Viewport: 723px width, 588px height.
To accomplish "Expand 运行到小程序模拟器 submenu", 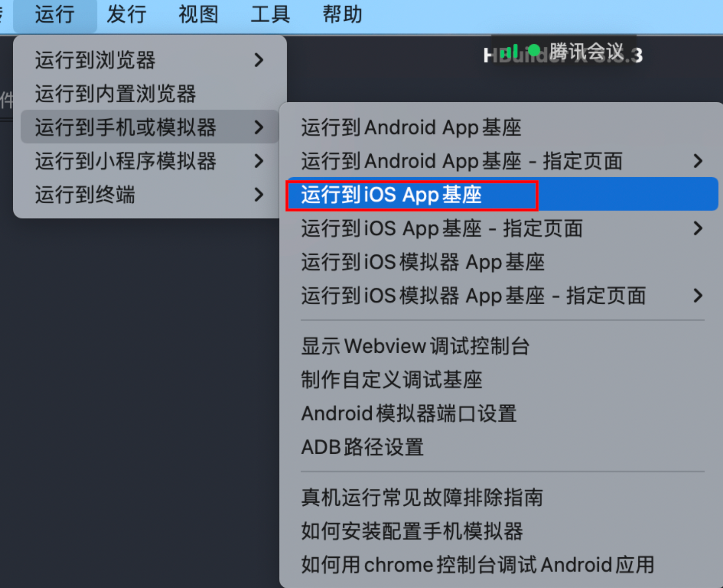I will (150, 161).
